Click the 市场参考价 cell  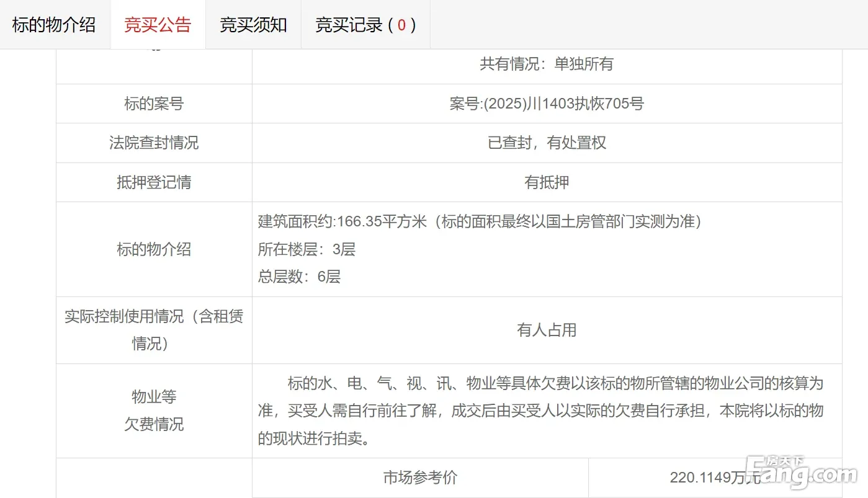tap(420, 478)
